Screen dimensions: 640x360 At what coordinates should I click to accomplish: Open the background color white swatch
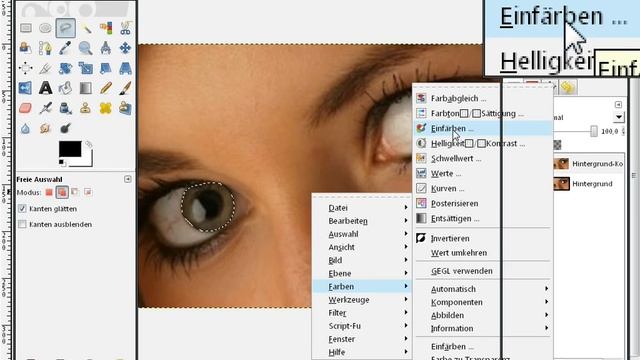87,161
